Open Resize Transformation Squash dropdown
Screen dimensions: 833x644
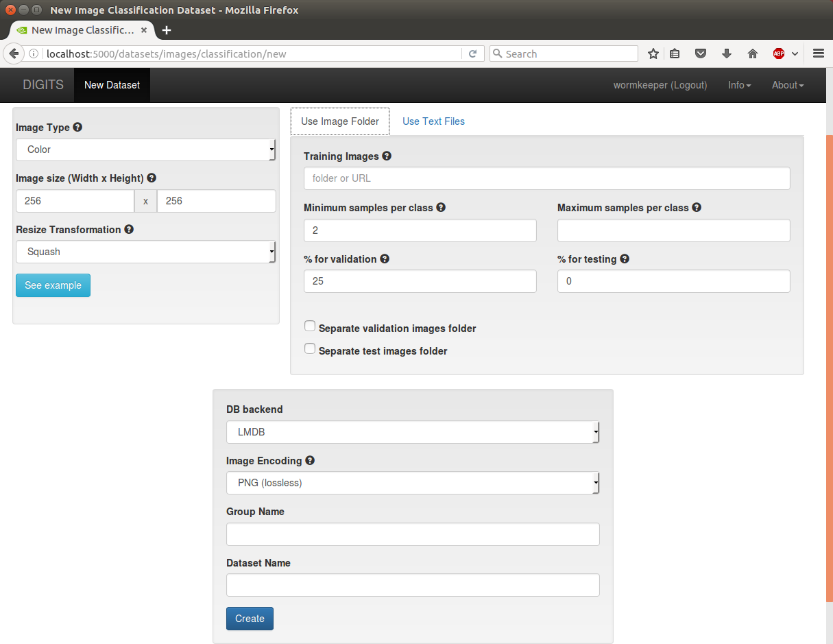pos(145,252)
